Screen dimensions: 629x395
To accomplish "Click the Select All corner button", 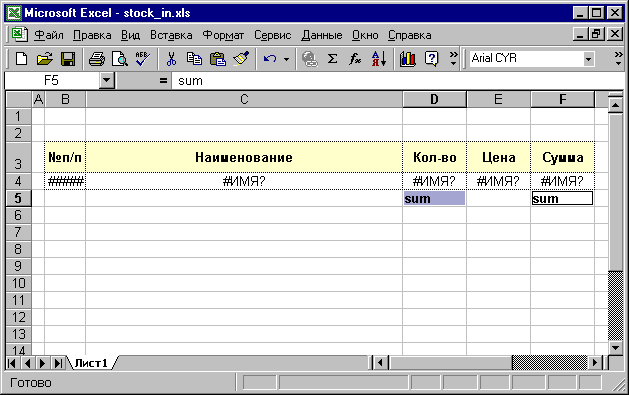I will pos(18,99).
